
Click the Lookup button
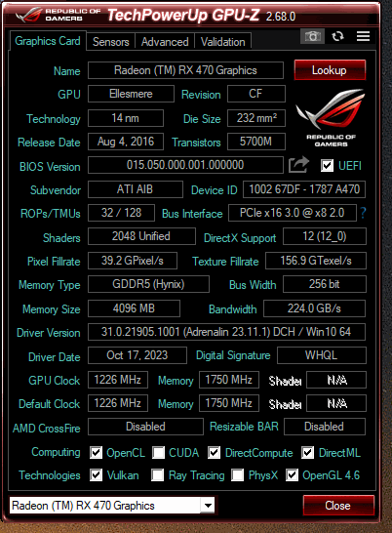(x=330, y=70)
